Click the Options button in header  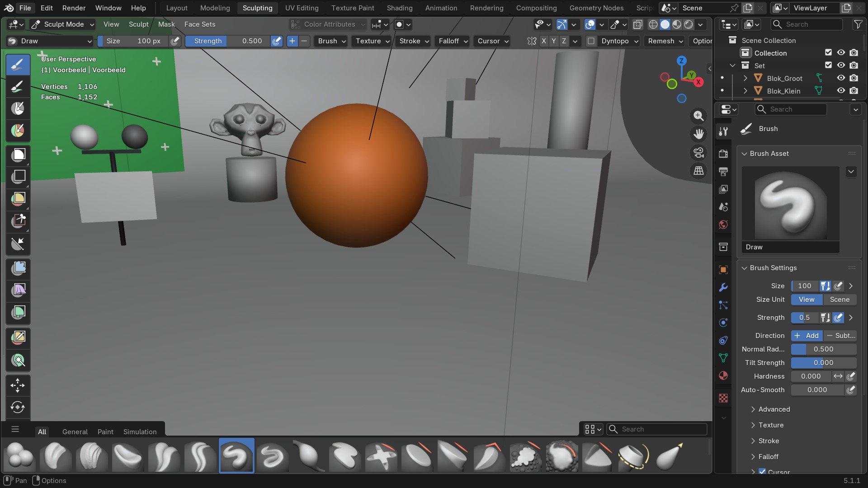coord(702,41)
